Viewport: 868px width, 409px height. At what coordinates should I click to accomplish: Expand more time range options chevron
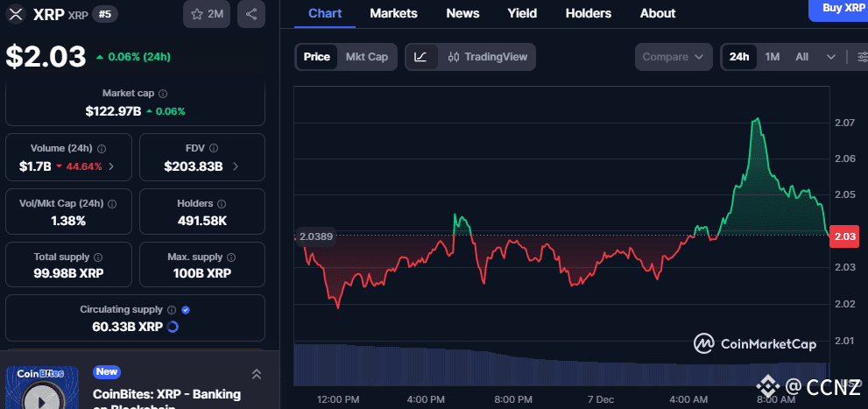830,57
